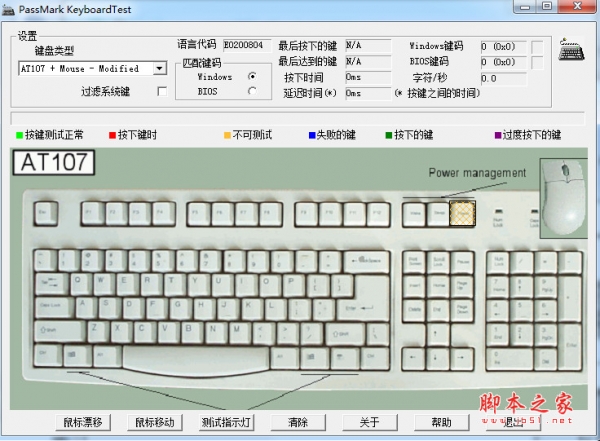
Task: Click the 测试指示灯 button
Action: (226, 422)
